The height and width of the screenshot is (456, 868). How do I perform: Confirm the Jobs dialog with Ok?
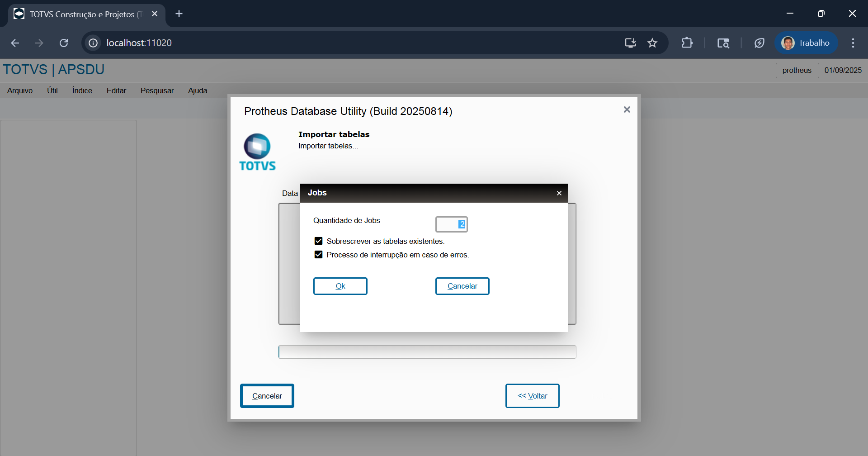click(340, 286)
